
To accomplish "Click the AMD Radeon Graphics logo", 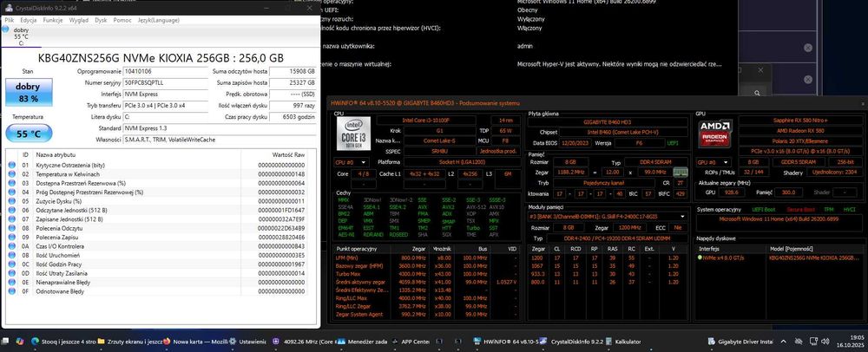I will (715, 134).
